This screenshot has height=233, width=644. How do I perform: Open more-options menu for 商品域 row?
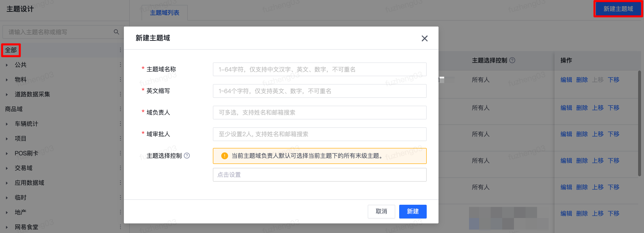(120, 109)
